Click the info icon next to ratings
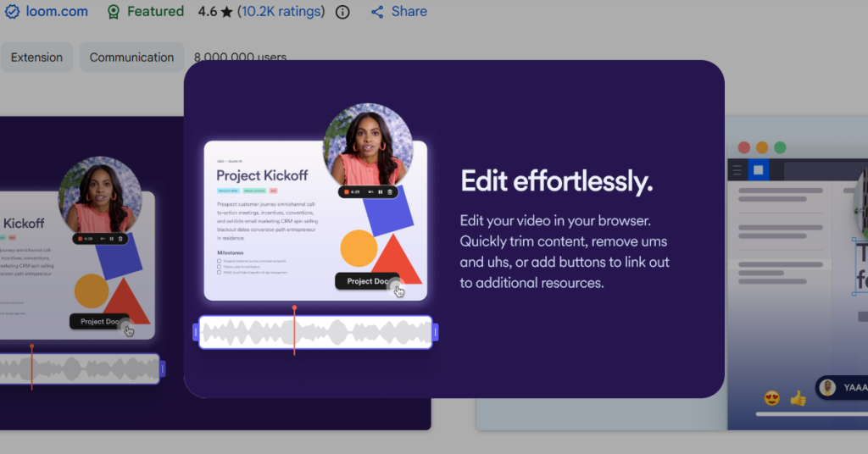 pos(342,12)
